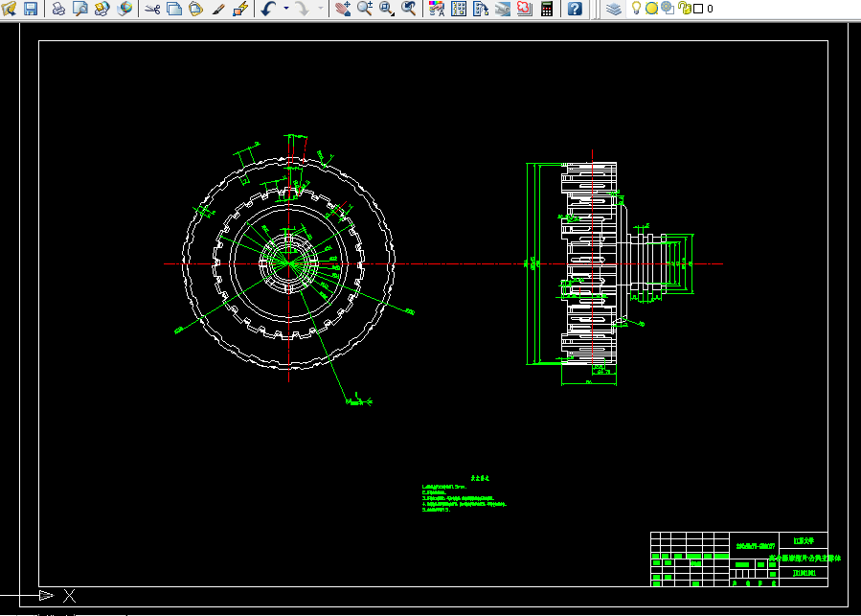
Task: Toggle layer 0 on/off lightbulb
Action: point(636,8)
